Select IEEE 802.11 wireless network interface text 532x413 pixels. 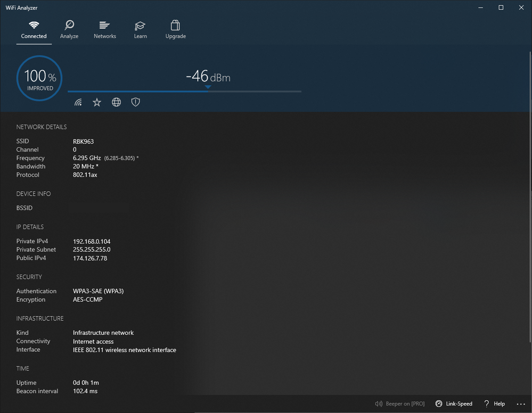point(125,350)
